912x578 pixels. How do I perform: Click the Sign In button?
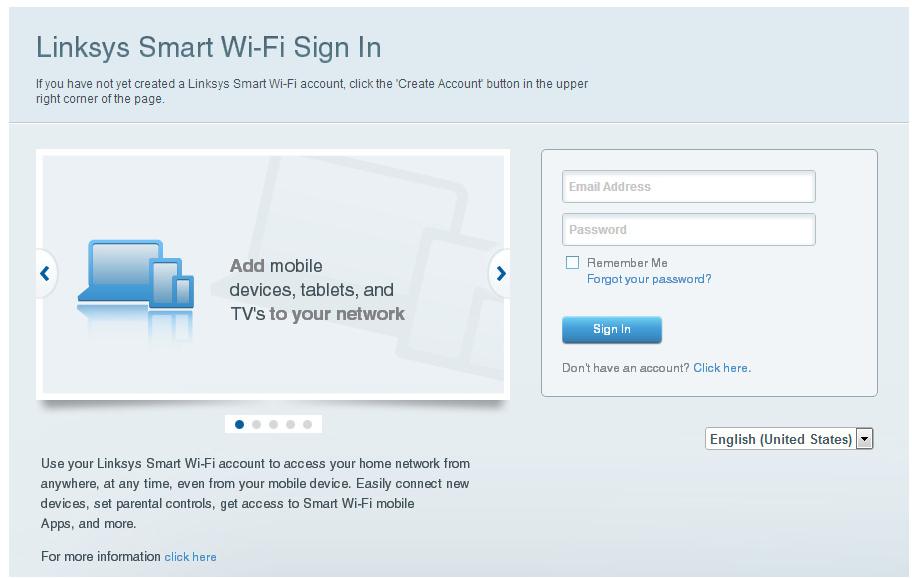point(612,329)
